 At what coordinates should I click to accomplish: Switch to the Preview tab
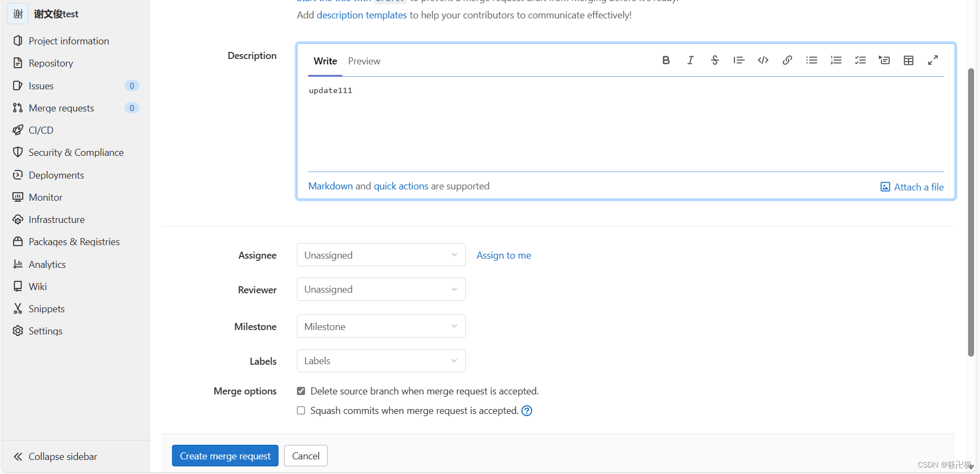tap(364, 61)
